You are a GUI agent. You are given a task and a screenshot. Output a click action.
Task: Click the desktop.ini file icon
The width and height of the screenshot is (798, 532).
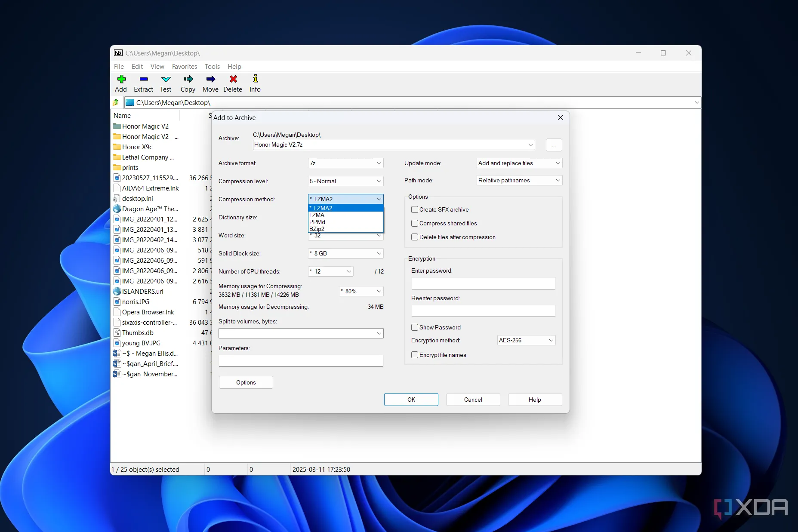pyautogui.click(x=117, y=198)
